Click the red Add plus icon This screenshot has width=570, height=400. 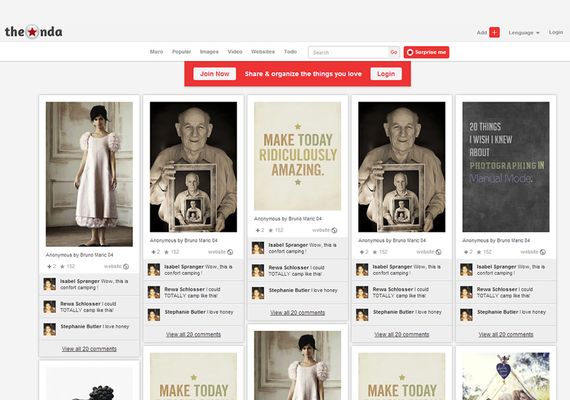pos(494,32)
